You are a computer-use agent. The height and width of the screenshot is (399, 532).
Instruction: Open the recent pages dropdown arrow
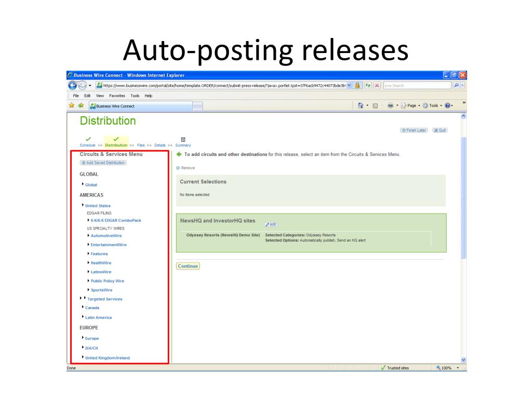pyautogui.click(x=90, y=86)
